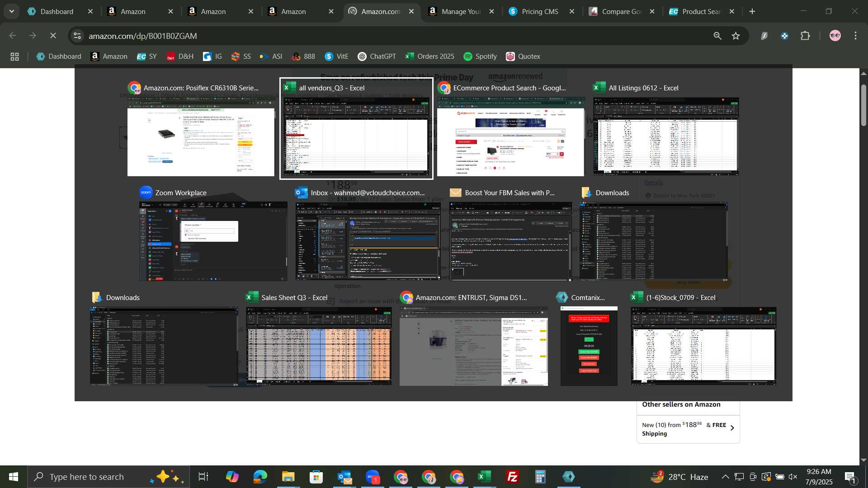Open the site information icon in address bar
The image size is (868, 488).
click(77, 36)
